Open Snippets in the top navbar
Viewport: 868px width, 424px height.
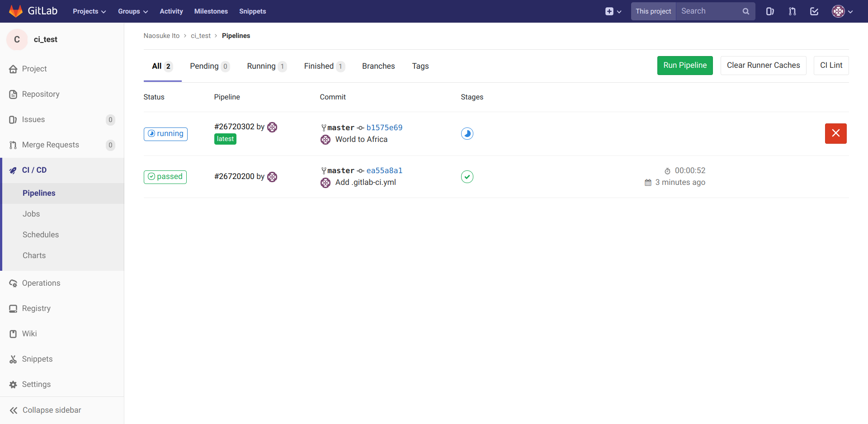tap(253, 11)
